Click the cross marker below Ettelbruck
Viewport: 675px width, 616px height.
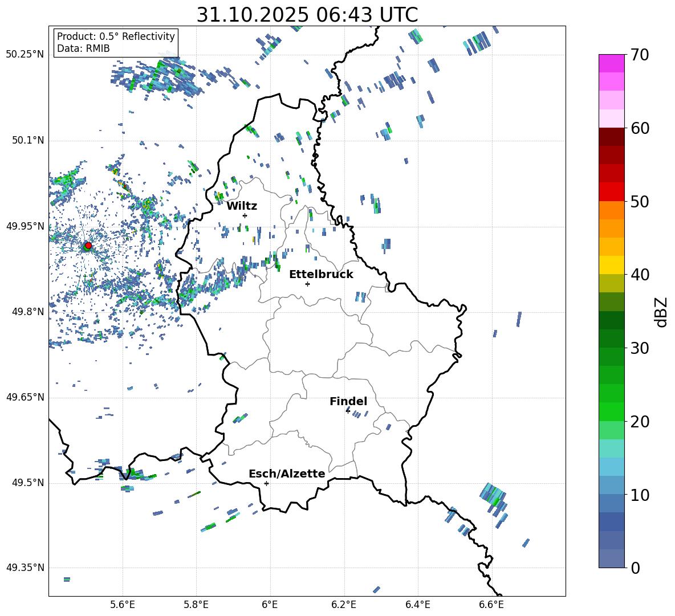307,284
